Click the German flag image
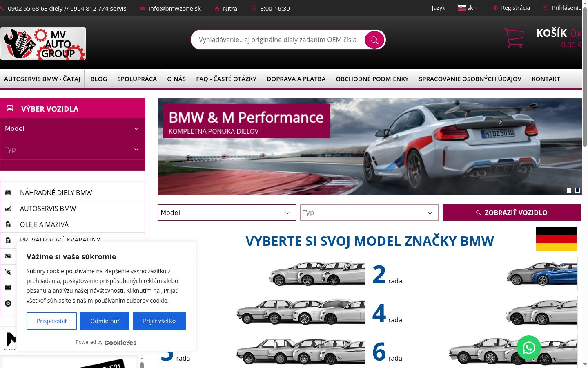Image resolution: width=588 pixels, height=368 pixels. 557,239
